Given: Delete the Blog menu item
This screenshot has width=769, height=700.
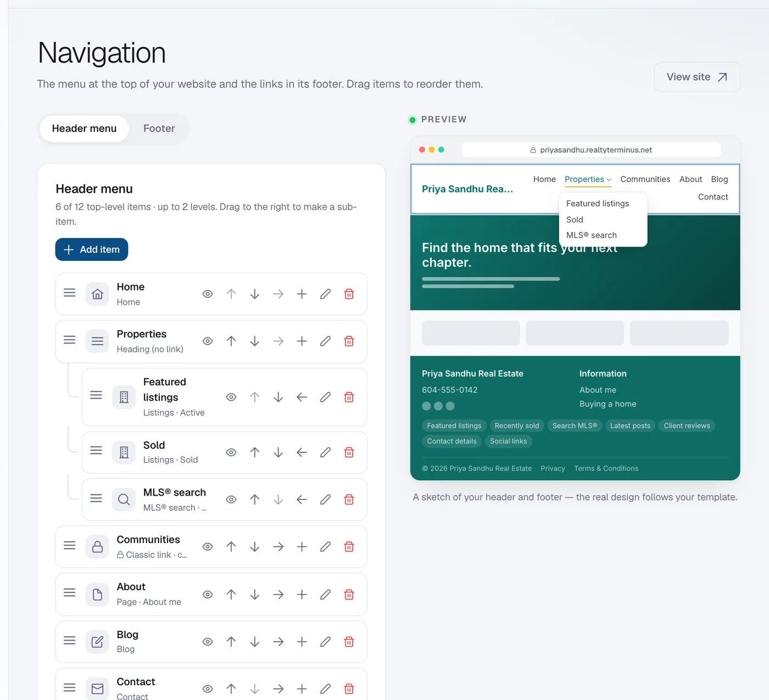Looking at the screenshot, I should [349, 642].
